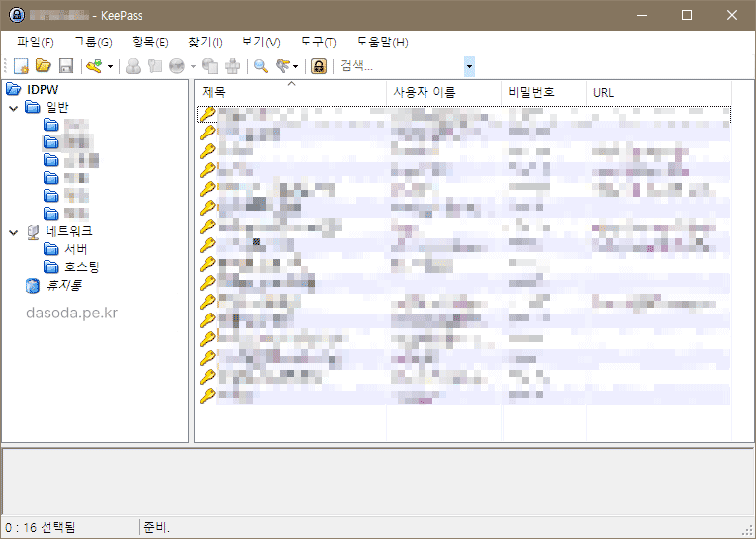Open a database file via the folder icon

tap(44, 66)
